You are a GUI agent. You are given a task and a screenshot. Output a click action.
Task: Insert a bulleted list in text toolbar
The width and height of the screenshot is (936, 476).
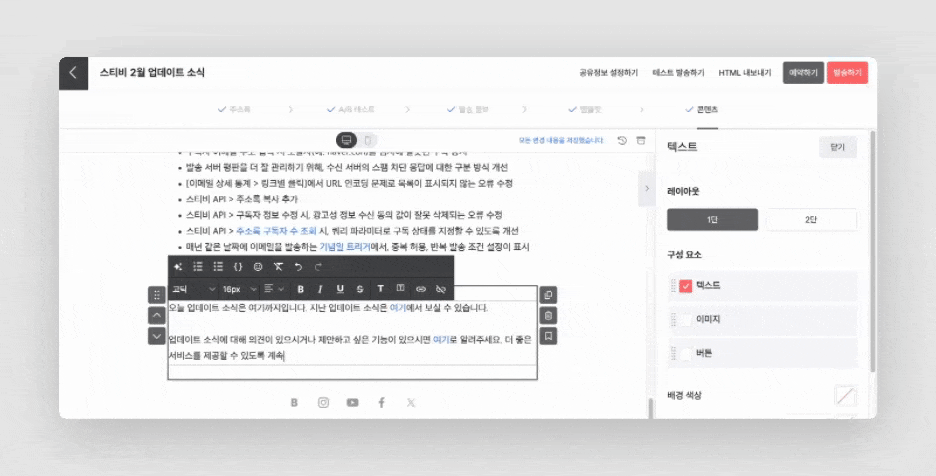218,267
